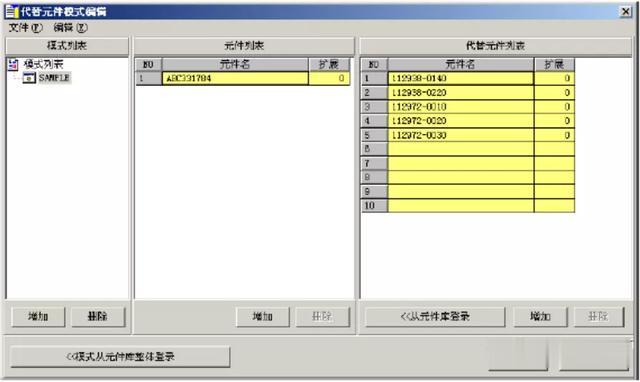
Task: Click the application icon in the title bar
Action: [x=12, y=11]
